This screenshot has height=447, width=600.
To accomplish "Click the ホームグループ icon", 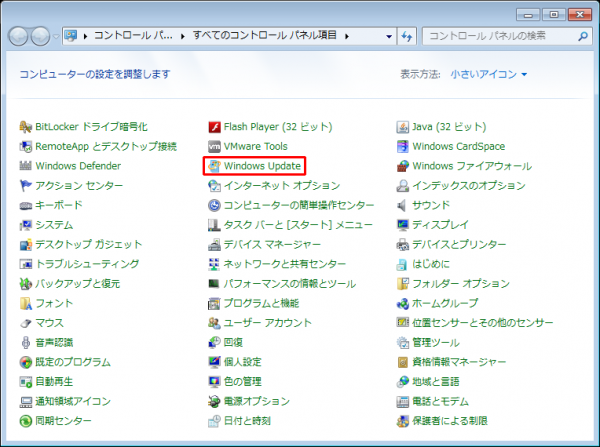I will pos(403,303).
